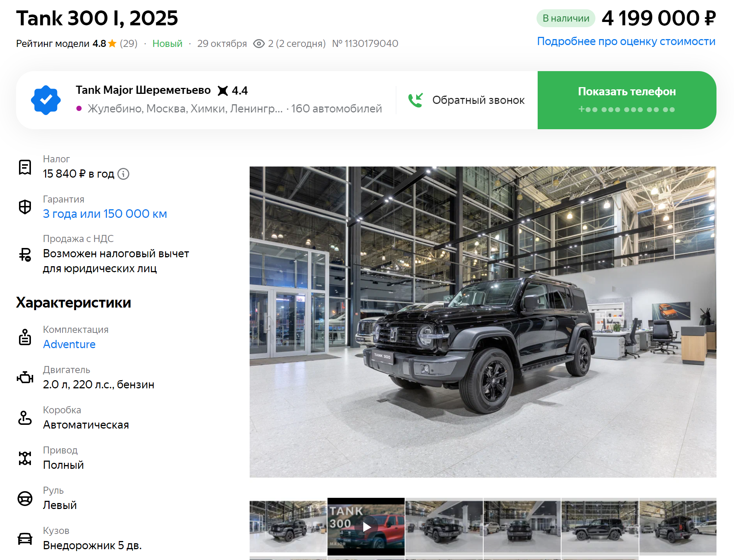Click the steering wheel icon

(25, 498)
